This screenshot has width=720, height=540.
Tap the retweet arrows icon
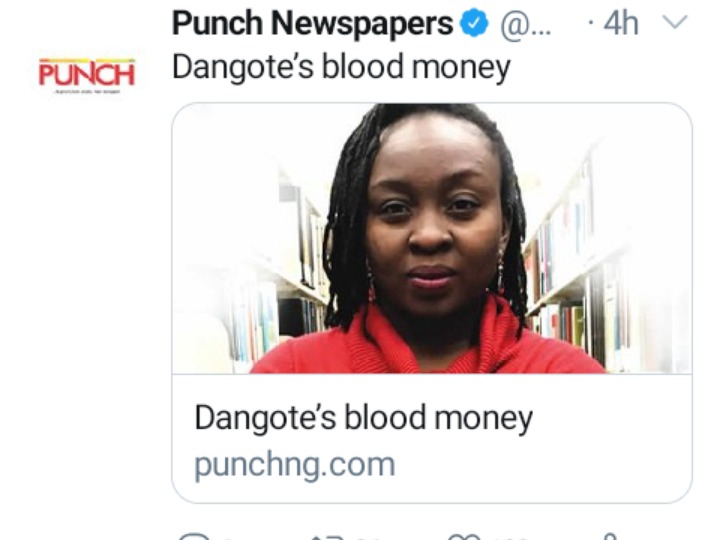[326, 536]
